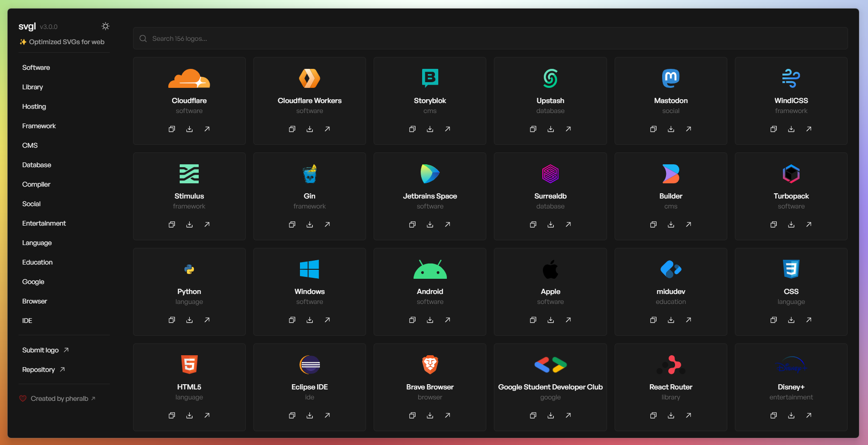
Task: Toggle the light/dark theme sun icon
Action: tap(106, 26)
